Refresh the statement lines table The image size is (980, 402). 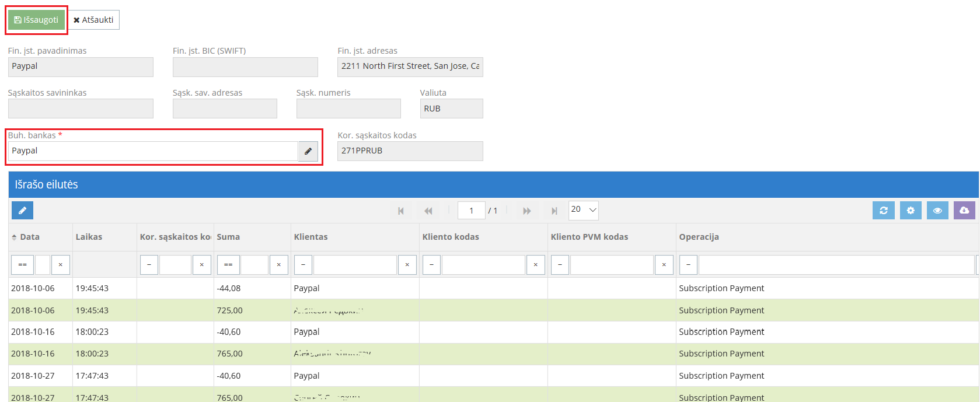coord(883,211)
